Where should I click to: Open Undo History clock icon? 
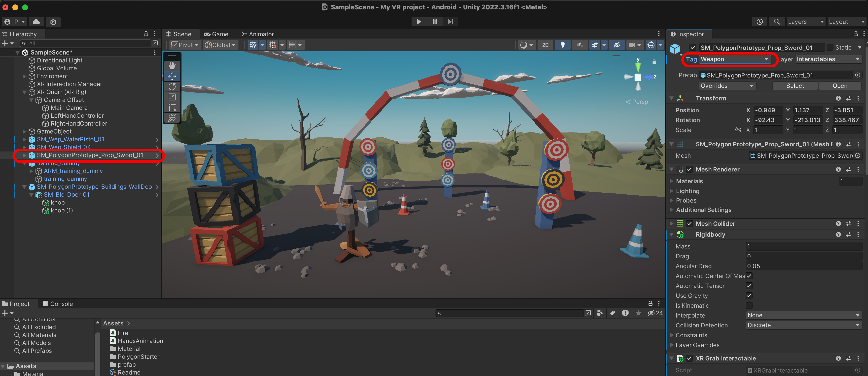click(x=759, y=21)
